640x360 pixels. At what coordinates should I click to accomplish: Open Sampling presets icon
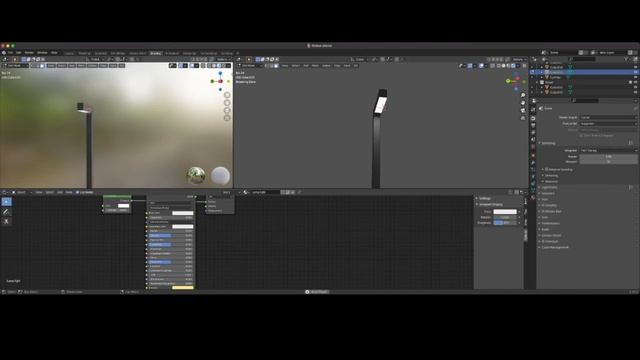(x=631, y=143)
